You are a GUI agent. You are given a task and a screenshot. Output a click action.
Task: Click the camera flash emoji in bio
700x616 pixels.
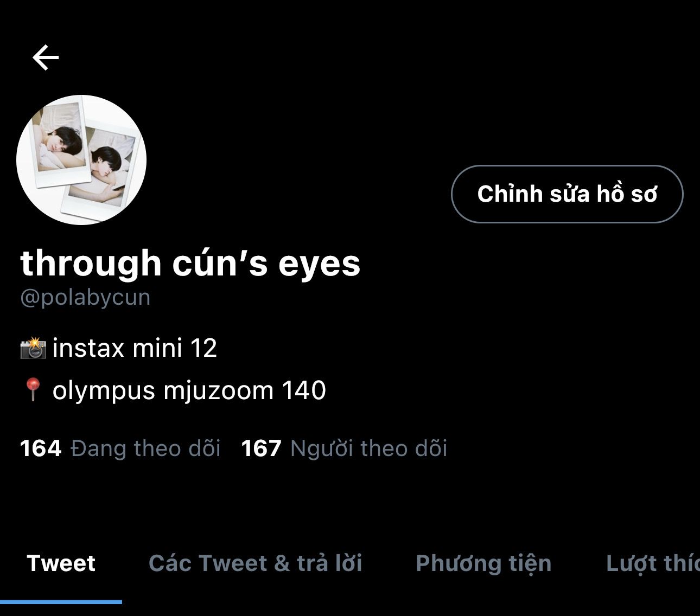click(x=33, y=348)
